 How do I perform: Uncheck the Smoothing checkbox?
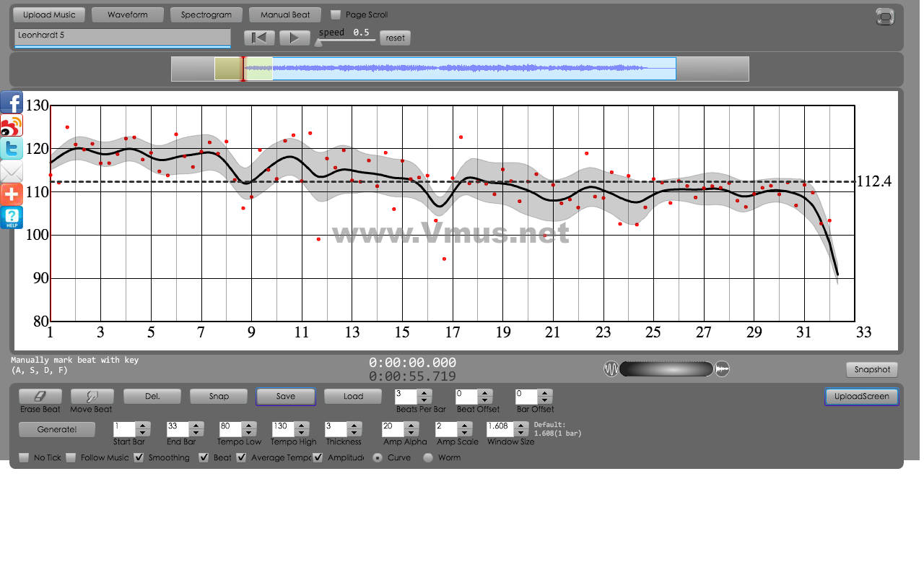pyautogui.click(x=139, y=457)
